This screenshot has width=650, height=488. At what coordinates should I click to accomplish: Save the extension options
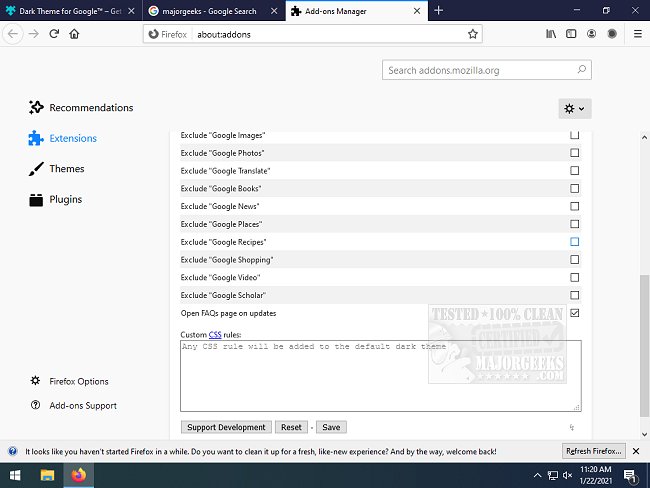click(x=331, y=427)
